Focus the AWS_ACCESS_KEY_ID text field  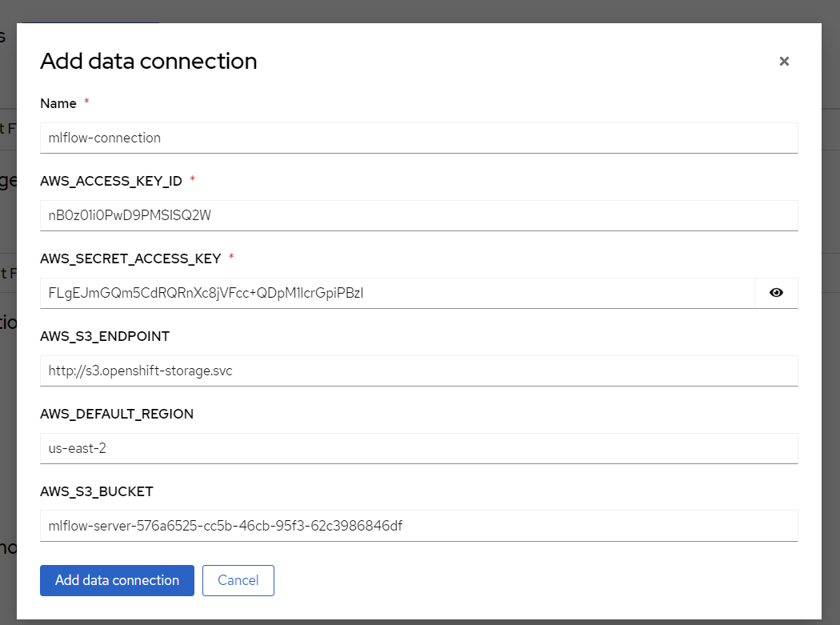point(418,215)
